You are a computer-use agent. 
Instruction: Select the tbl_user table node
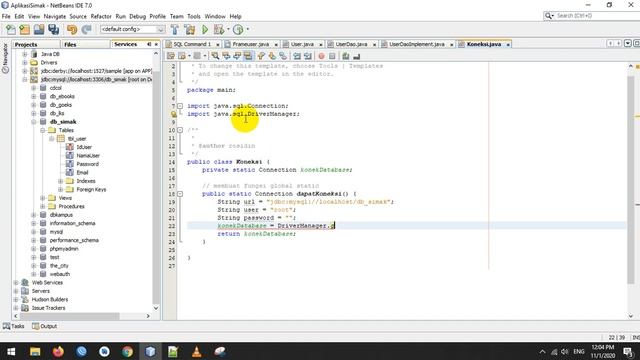pyautogui.click(x=77, y=139)
